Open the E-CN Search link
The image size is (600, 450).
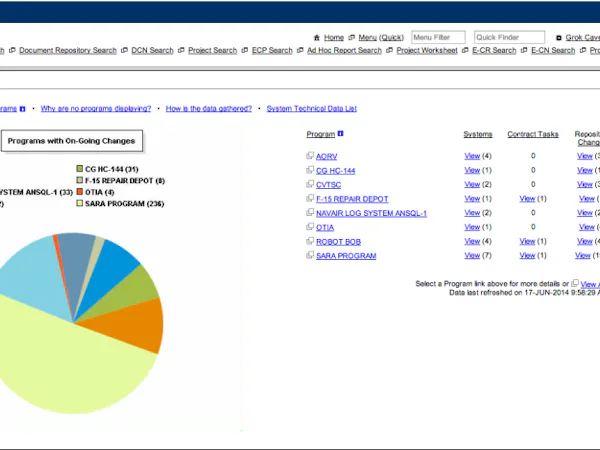click(x=553, y=51)
